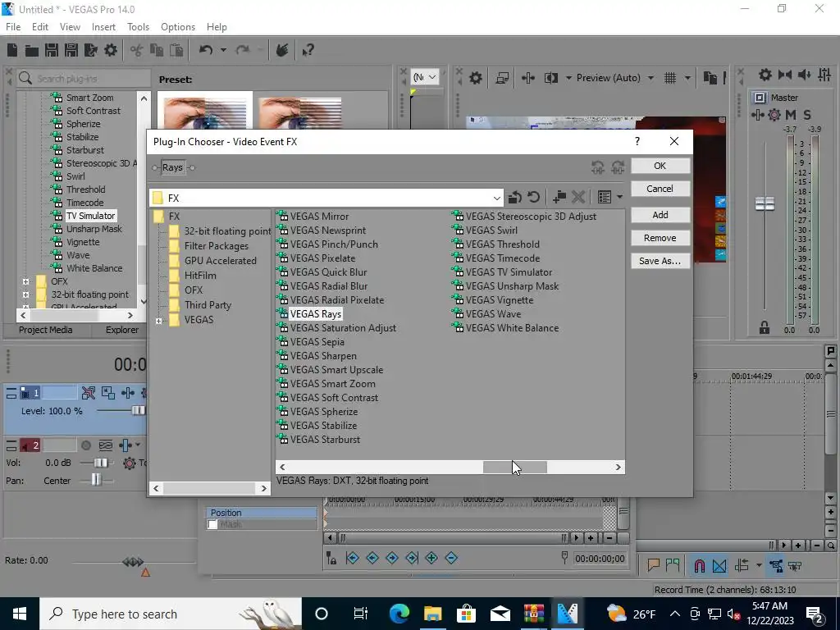Open the Options menu
The height and width of the screenshot is (630, 840).
178,27
